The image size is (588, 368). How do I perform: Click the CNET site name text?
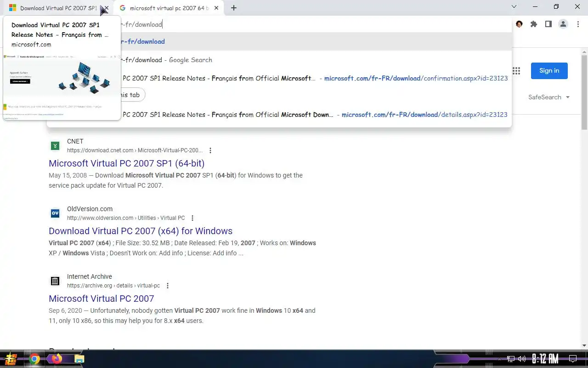75,141
